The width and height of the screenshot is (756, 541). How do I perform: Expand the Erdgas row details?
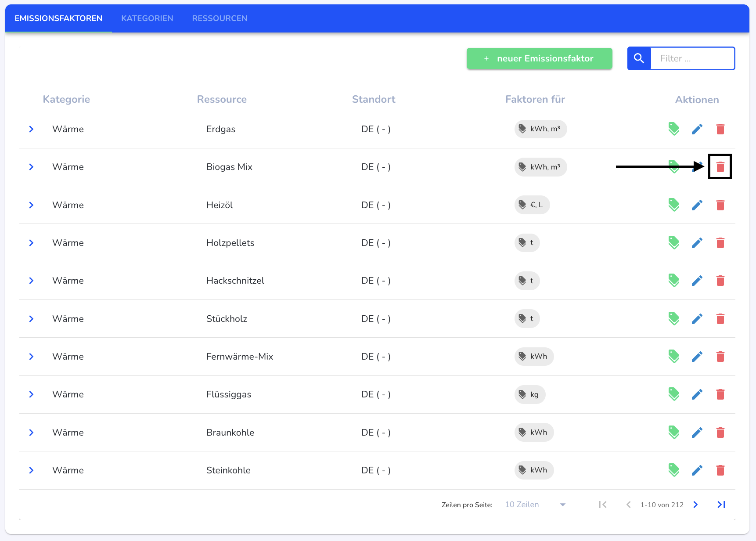[31, 129]
